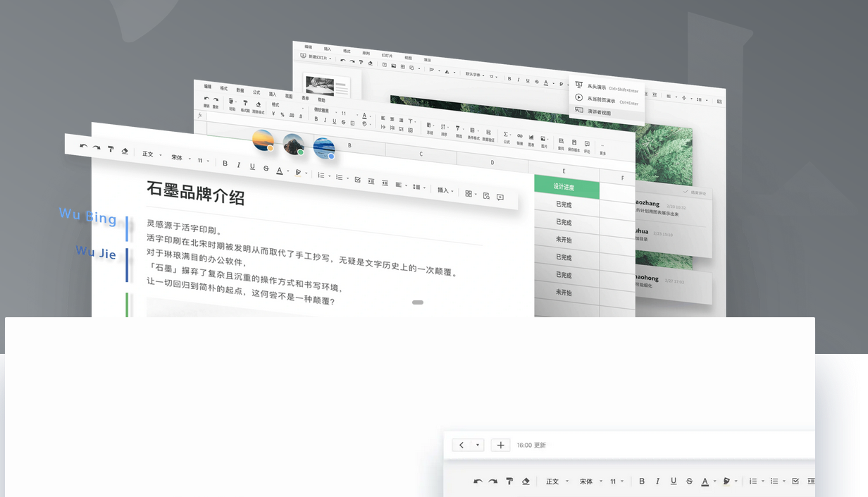Click 条件格式 icon in spreadsheet toolbar
The width and height of the screenshot is (868, 497).
[473, 132]
